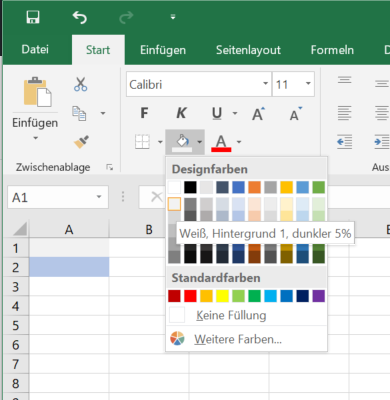Cut selection with the scissors icon
The width and height of the screenshot is (390, 400).
[81, 84]
